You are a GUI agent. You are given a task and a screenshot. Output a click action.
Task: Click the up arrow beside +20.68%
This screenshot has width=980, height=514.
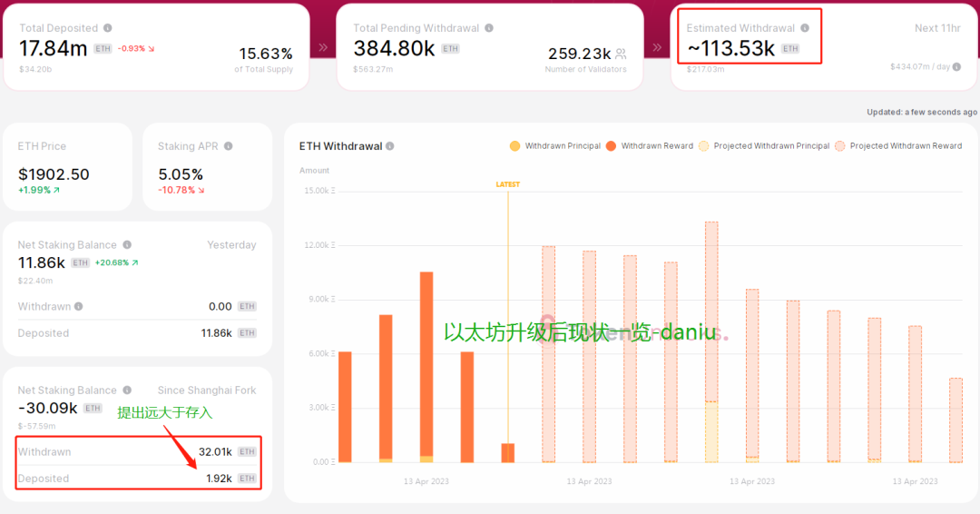pyautogui.click(x=135, y=263)
